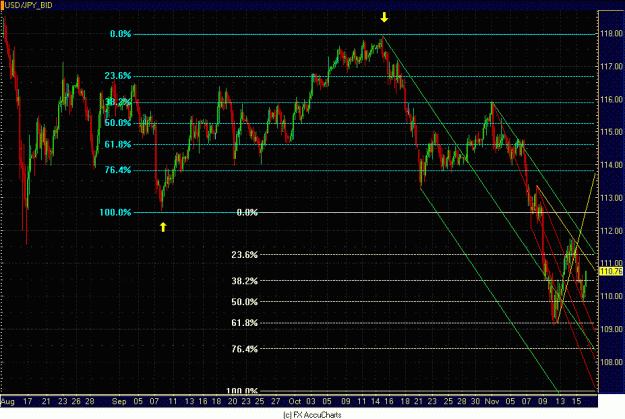Click the 112.00 price axis label
The width and height of the screenshot is (625, 419).
pyautogui.click(x=611, y=231)
